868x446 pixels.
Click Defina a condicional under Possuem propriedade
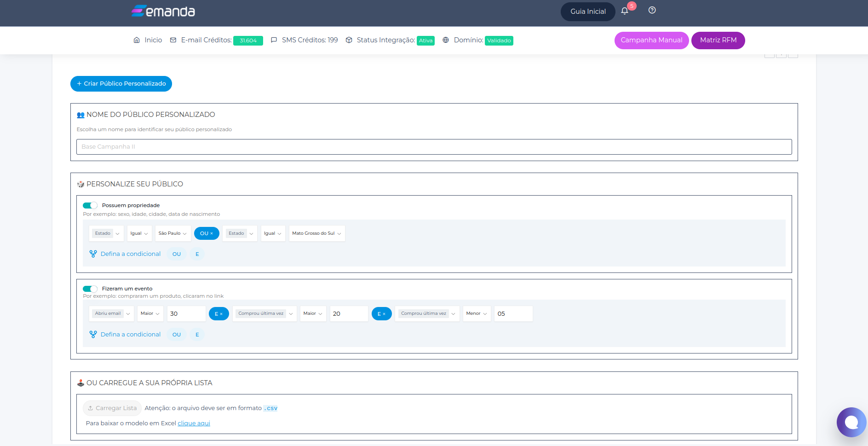point(131,254)
